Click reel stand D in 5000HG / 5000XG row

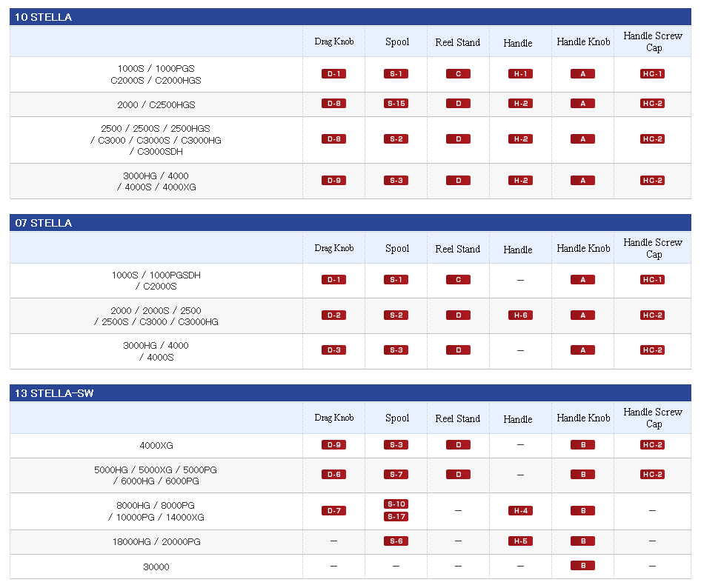click(458, 475)
